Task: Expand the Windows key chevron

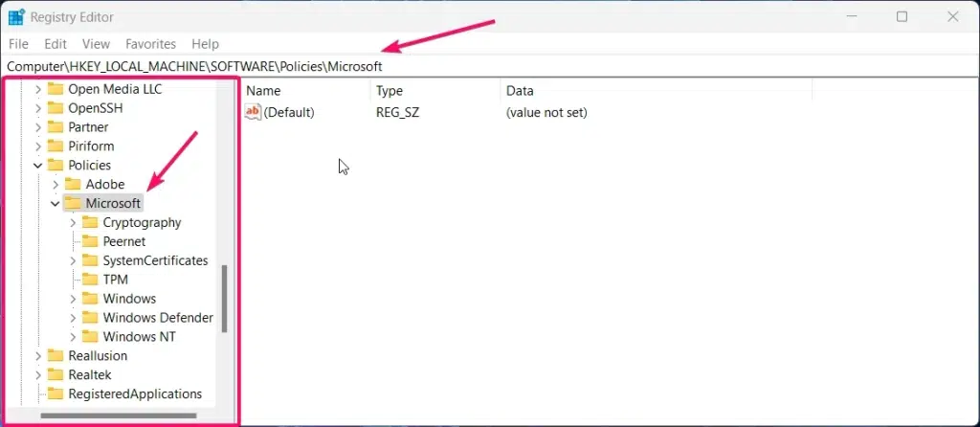Action: coord(73,299)
